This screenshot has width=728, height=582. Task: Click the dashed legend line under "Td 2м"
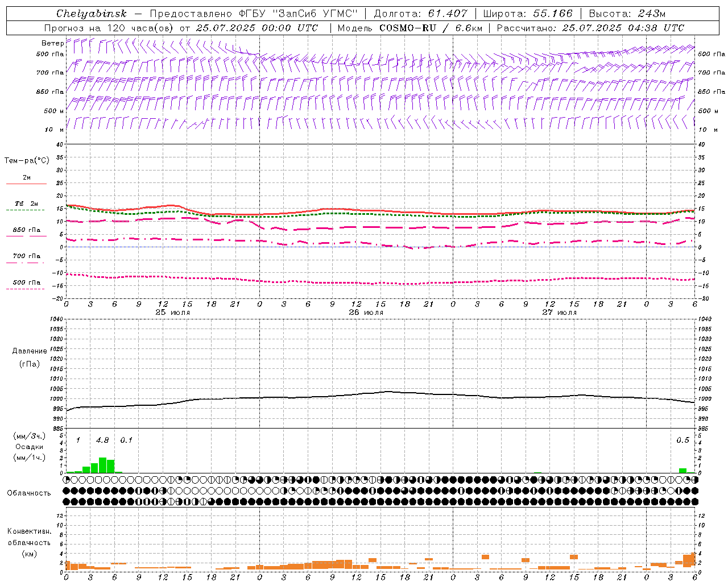(x=26, y=210)
